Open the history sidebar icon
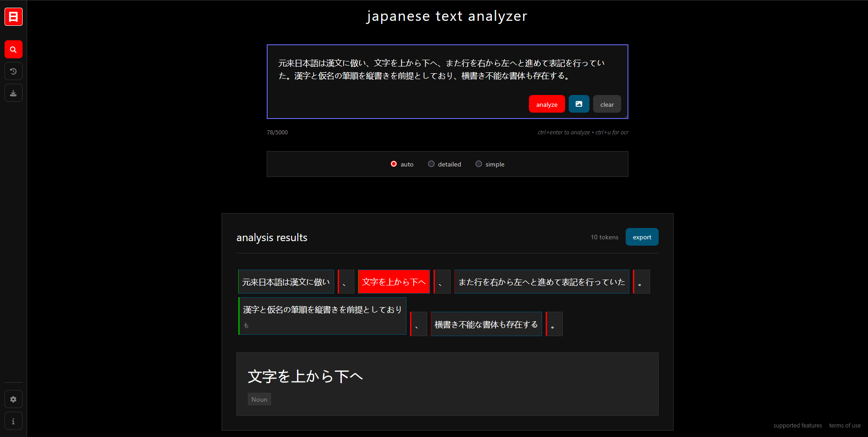Screen dimensions: 868x437 (14, 71)
